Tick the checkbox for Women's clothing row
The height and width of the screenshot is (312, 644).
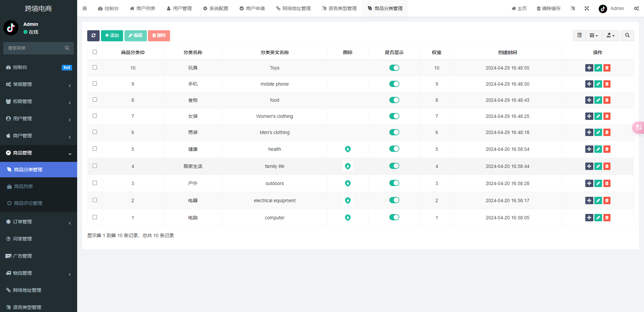click(x=95, y=116)
